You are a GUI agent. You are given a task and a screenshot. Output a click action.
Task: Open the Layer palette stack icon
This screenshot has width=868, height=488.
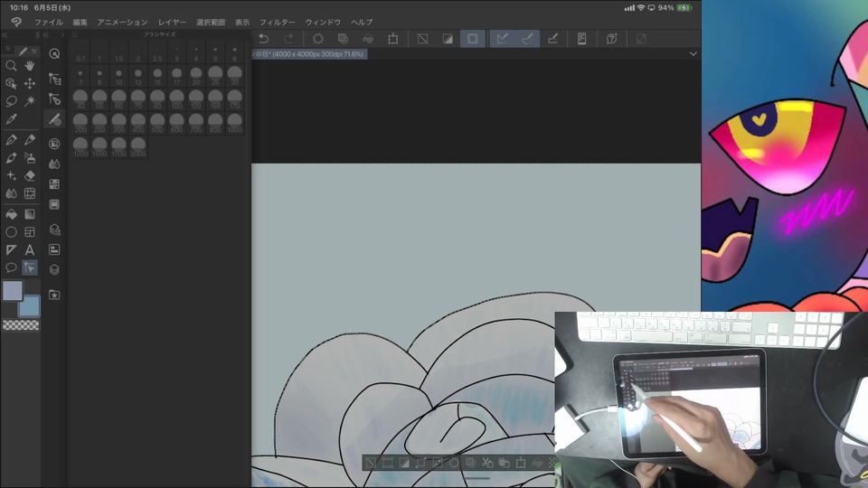coord(54,269)
